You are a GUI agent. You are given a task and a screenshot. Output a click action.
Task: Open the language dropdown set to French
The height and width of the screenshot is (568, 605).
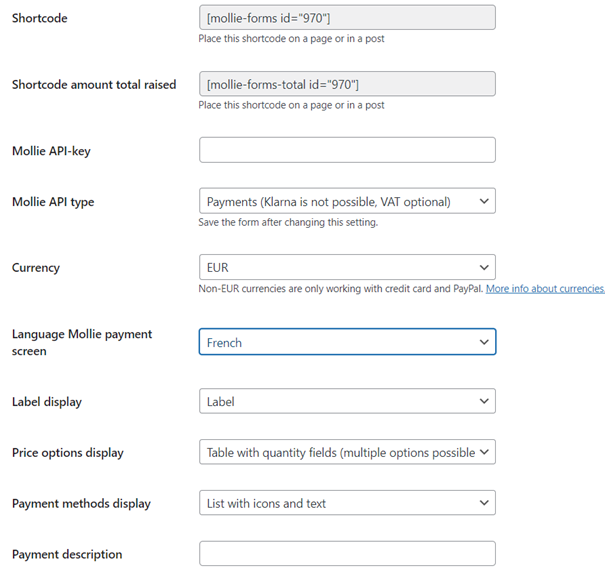coord(347,342)
